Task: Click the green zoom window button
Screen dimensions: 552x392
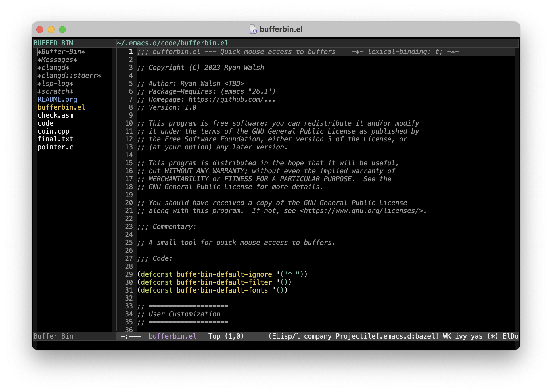Action: (x=62, y=30)
